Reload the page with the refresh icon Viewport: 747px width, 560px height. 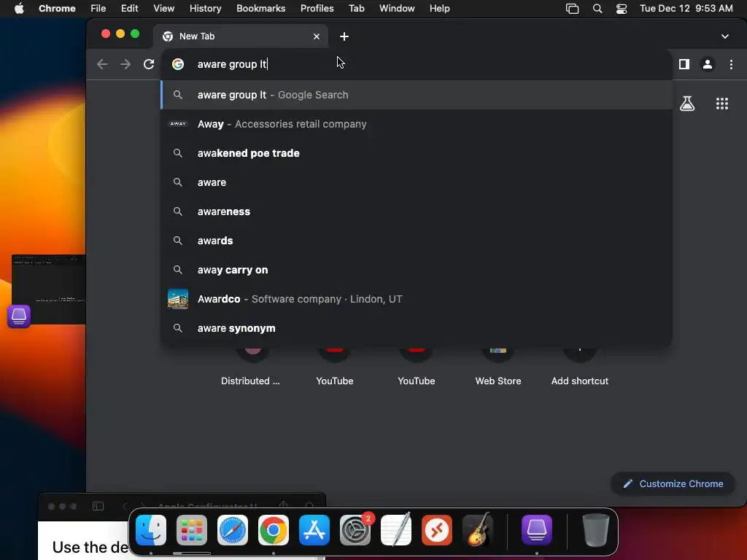click(149, 64)
